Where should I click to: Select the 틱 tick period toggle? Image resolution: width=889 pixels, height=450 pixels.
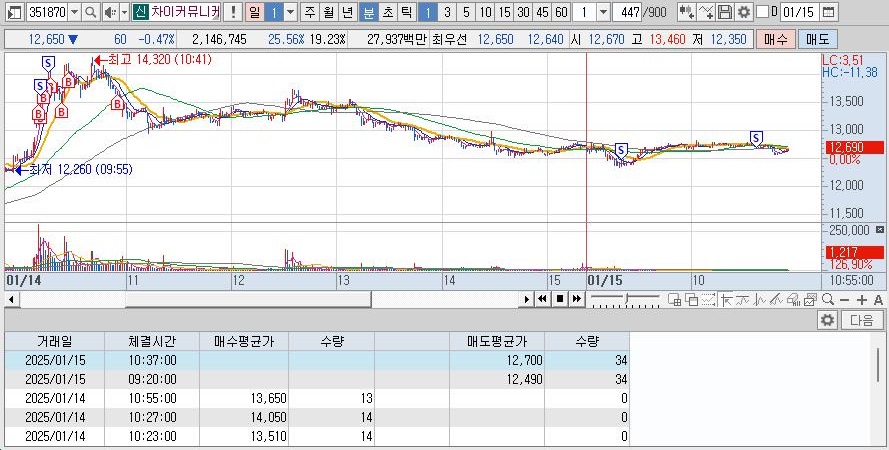407,12
